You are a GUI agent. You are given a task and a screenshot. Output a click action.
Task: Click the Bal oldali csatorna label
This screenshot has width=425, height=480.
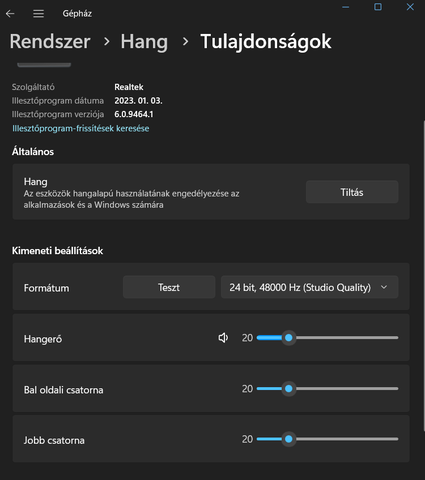pos(63,390)
